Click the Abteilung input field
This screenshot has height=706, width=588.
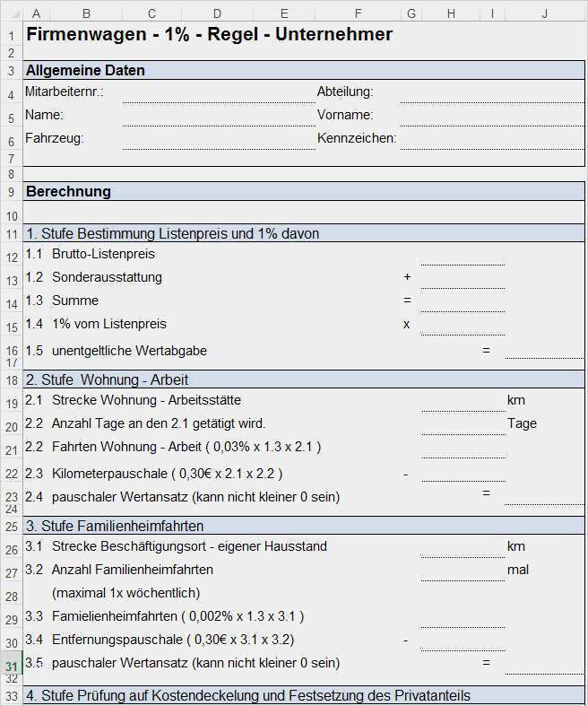491,92
